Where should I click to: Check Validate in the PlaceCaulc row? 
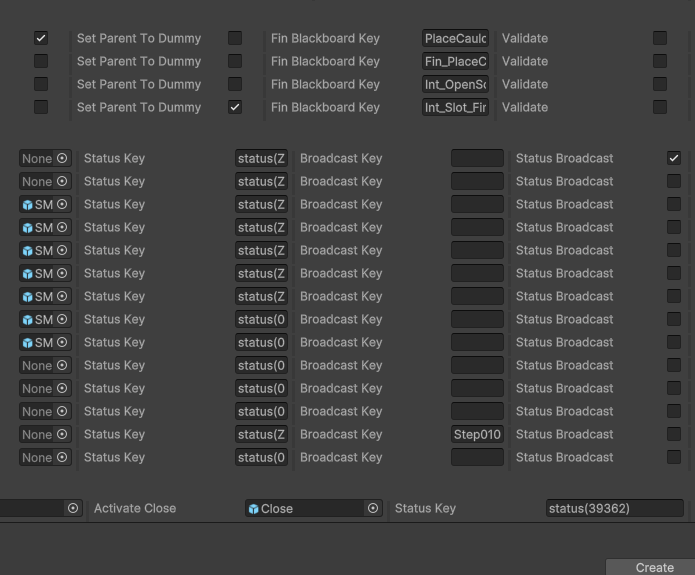pyautogui.click(x=660, y=38)
